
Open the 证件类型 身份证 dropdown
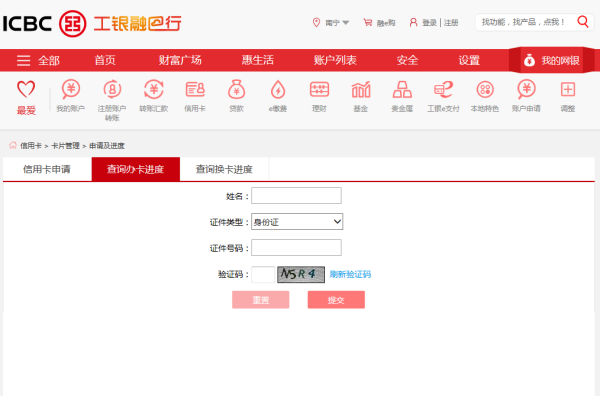click(x=297, y=222)
